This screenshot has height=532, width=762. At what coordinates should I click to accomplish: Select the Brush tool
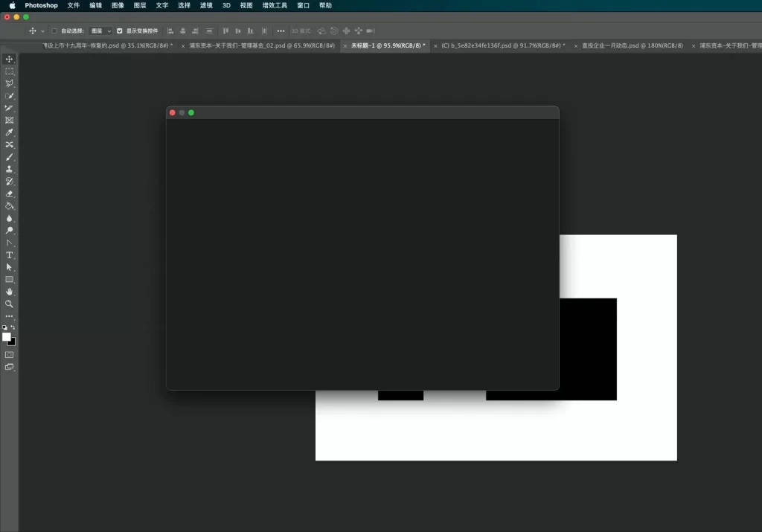click(x=9, y=157)
